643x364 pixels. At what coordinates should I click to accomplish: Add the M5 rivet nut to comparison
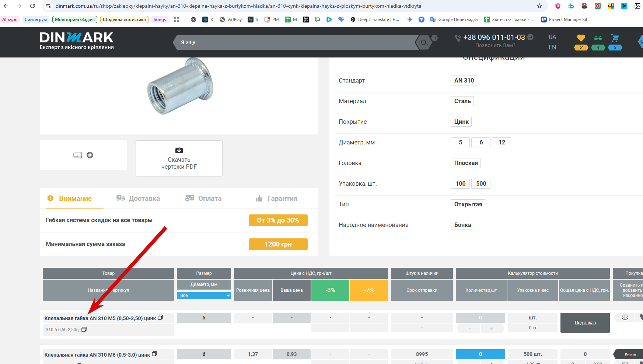(x=625, y=317)
